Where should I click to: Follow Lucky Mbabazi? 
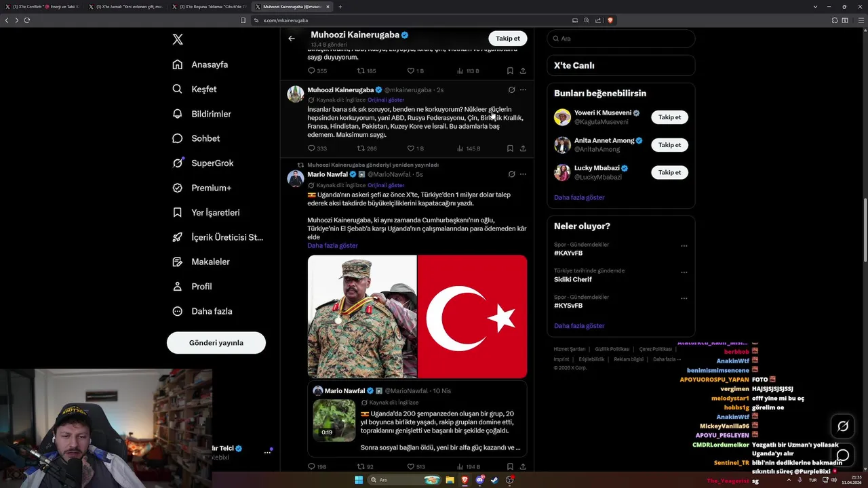click(x=669, y=172)
